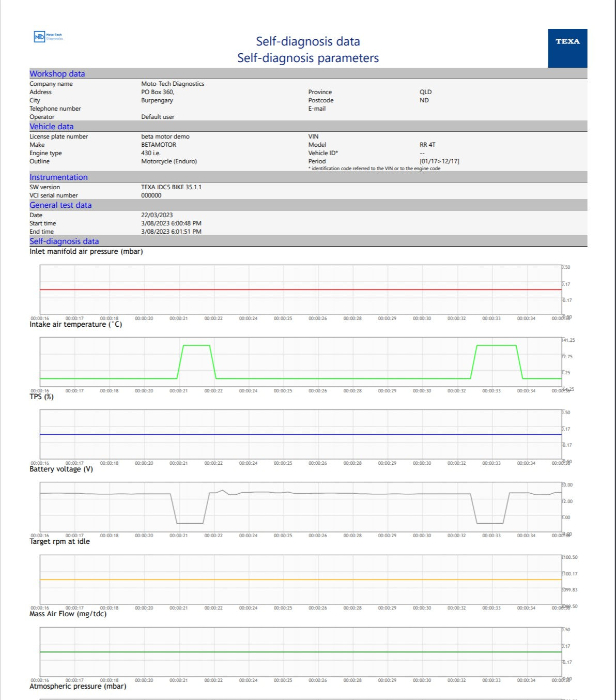The width and height of the screenshot is (616, 700).
Task: Select start time '3/08/2023 6:00:48 PM'
Action: pyautogui.click(x=171, y=223)
